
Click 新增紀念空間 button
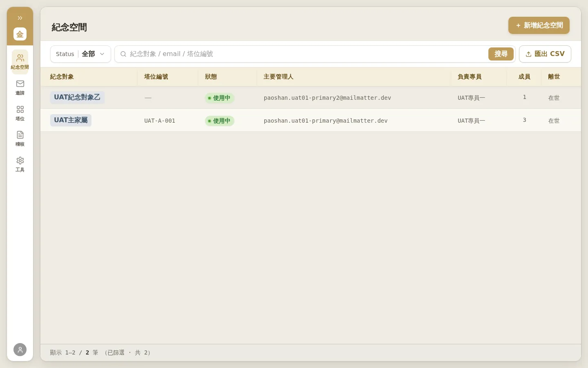(539, 25)
